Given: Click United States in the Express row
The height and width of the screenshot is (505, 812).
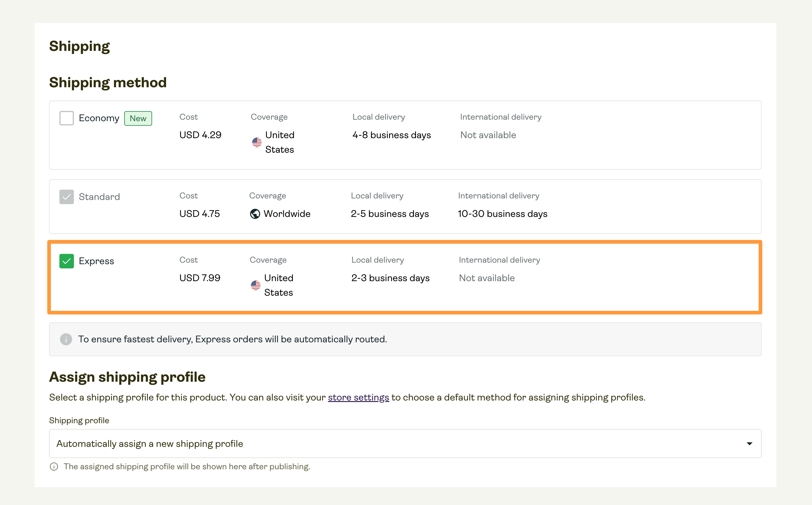Looking at the screenshot, I should coord(278,285).
